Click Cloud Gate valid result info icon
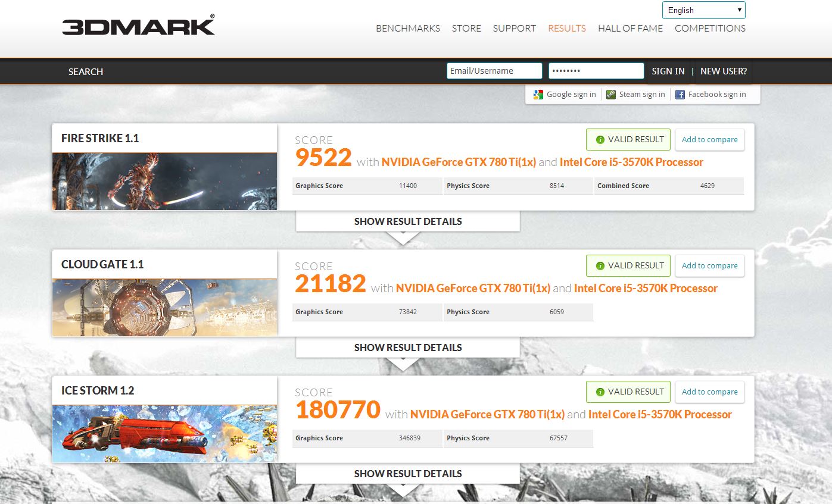 point(600,266)
